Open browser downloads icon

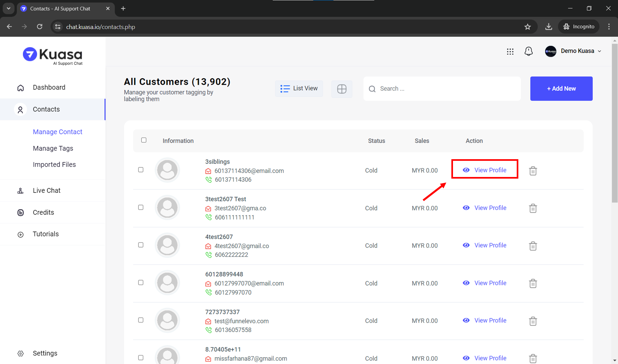tap(548, 27)
